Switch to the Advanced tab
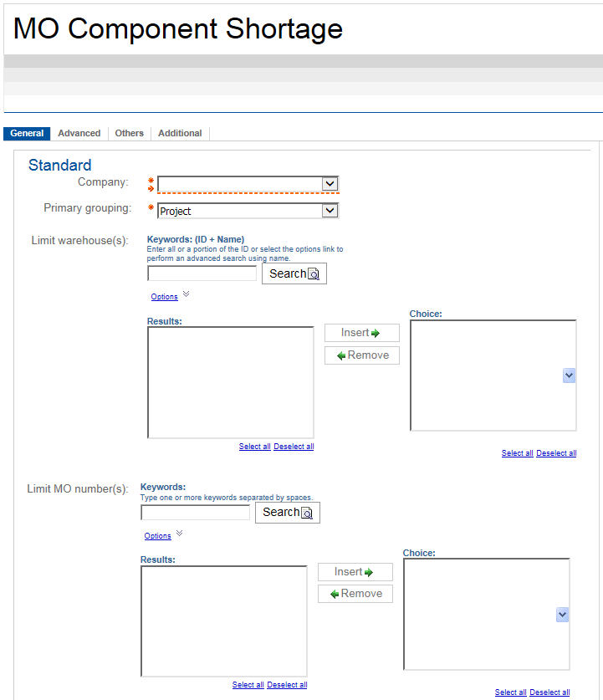This screenshot has height=700, width=603. click(79, 133)
